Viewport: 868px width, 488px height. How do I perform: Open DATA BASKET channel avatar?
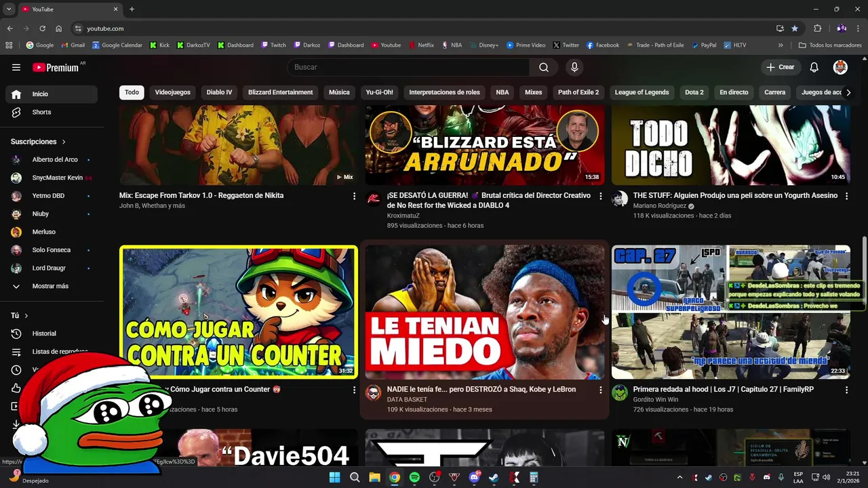pos(373,392)
